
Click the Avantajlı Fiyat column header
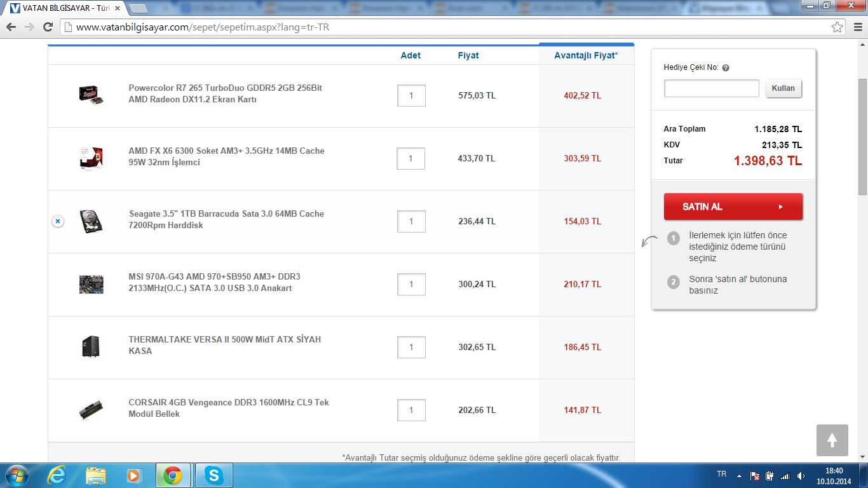tap(586, 55)
